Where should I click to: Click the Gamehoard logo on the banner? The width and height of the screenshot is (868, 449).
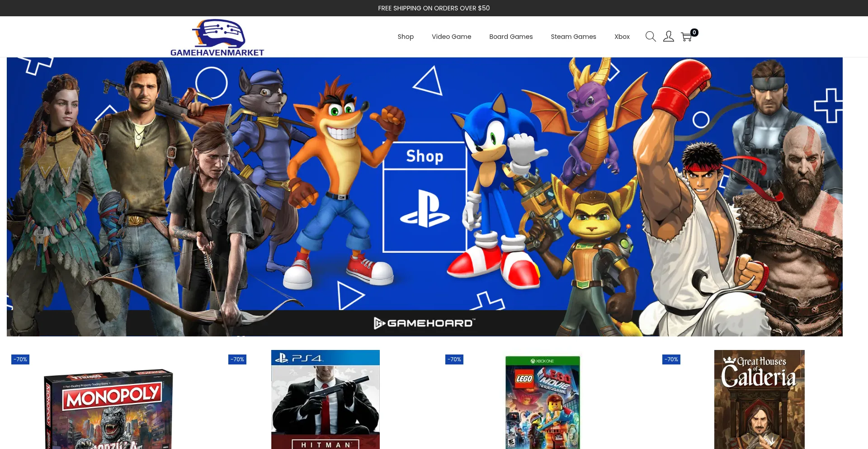point(424,323)
